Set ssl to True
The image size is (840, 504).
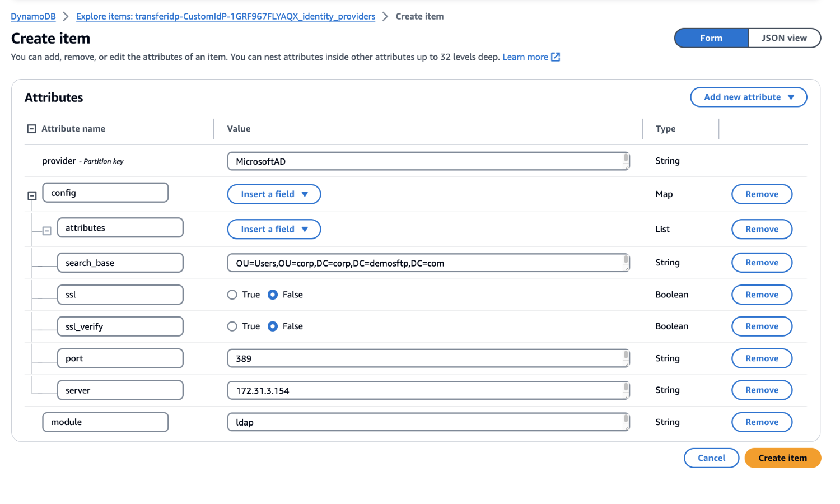(x=232, y=294)
